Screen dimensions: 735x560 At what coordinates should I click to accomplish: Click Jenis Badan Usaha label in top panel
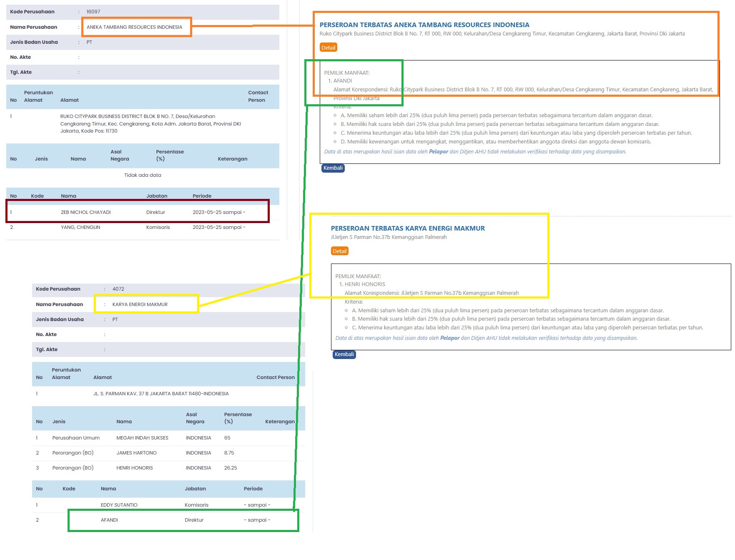[34, 42]
